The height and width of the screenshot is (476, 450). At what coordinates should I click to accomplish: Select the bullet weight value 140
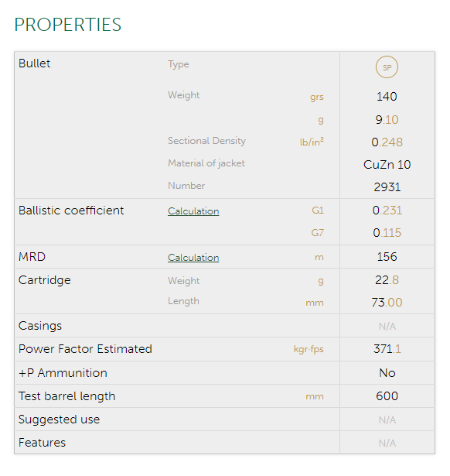click(x=387, y=97)
